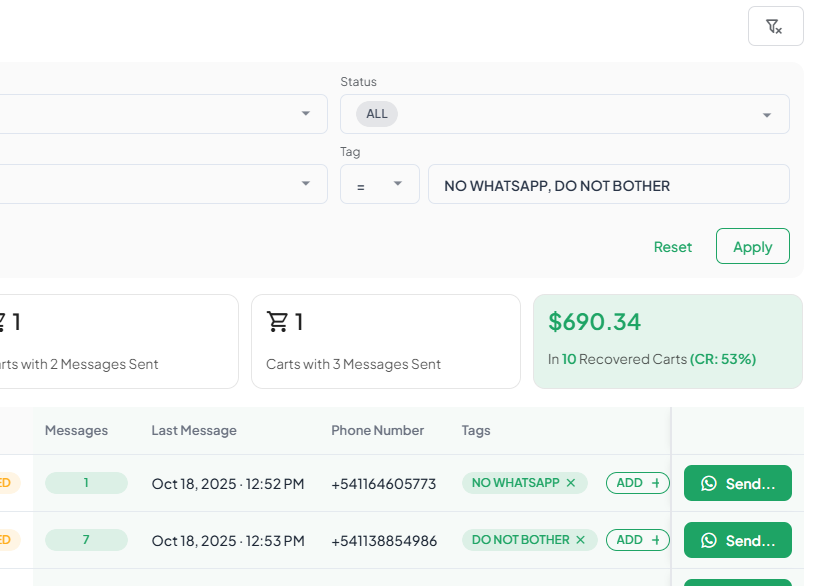814x586 pixels.
Task: Click WhatsApp icon in second row Send button
Action: coord(709,541)
